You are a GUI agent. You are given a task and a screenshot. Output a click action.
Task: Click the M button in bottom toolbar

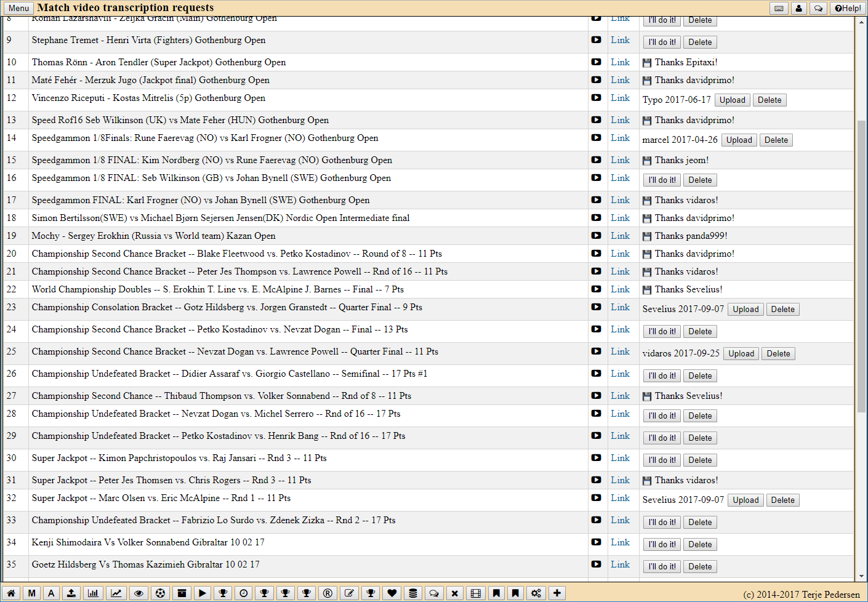31,593
